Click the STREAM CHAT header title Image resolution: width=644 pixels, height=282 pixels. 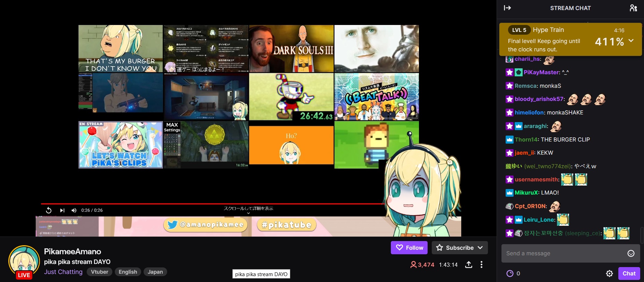coord(570,8)
